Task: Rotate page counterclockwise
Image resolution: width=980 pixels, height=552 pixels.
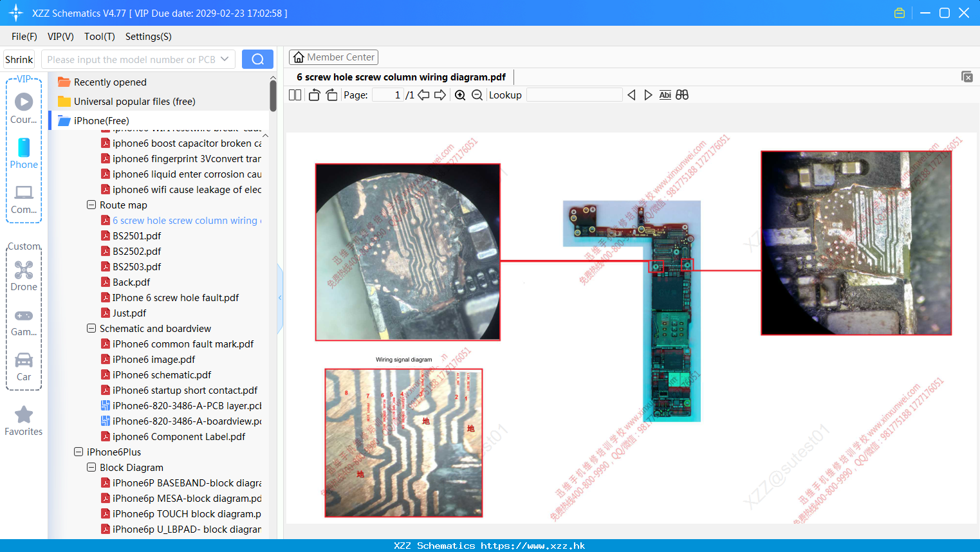Action: click(314, 95)
